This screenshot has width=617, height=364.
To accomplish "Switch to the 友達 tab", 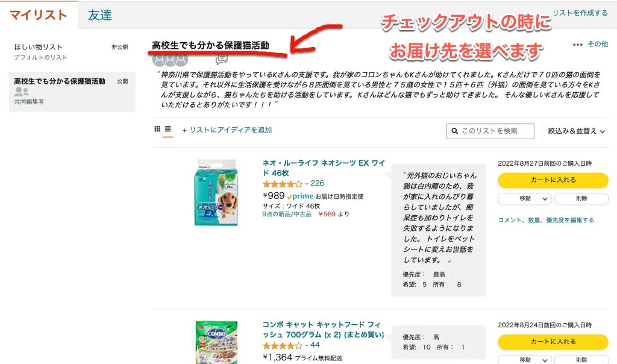I will [x=99, y=15].
